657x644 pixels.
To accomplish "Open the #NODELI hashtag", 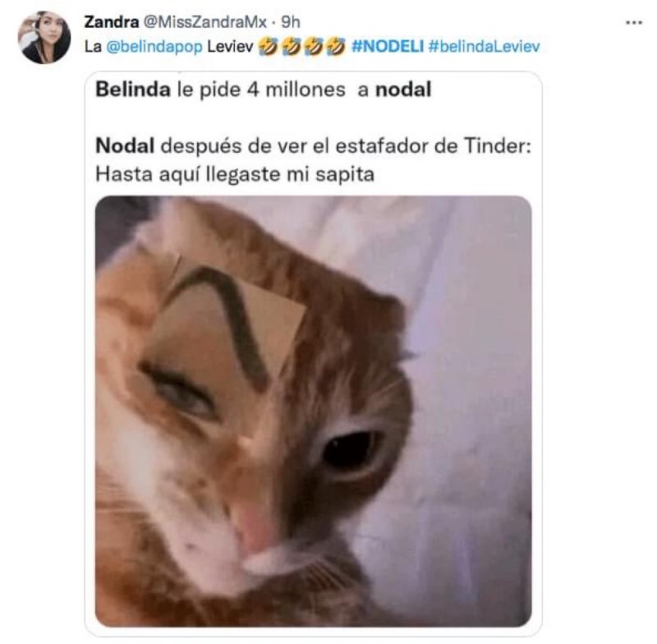I will 388,46.
